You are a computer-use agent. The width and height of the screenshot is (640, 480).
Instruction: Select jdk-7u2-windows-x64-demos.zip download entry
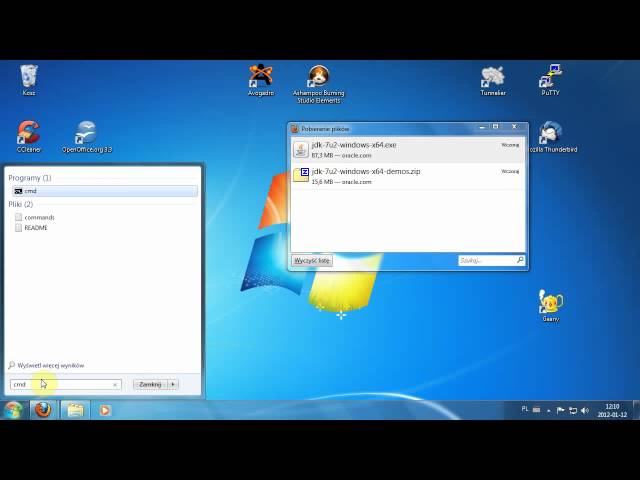(407, 176)
